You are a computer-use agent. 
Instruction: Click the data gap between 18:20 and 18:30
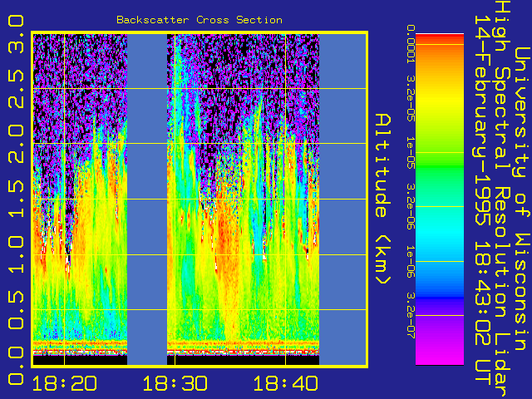point(147,199)
